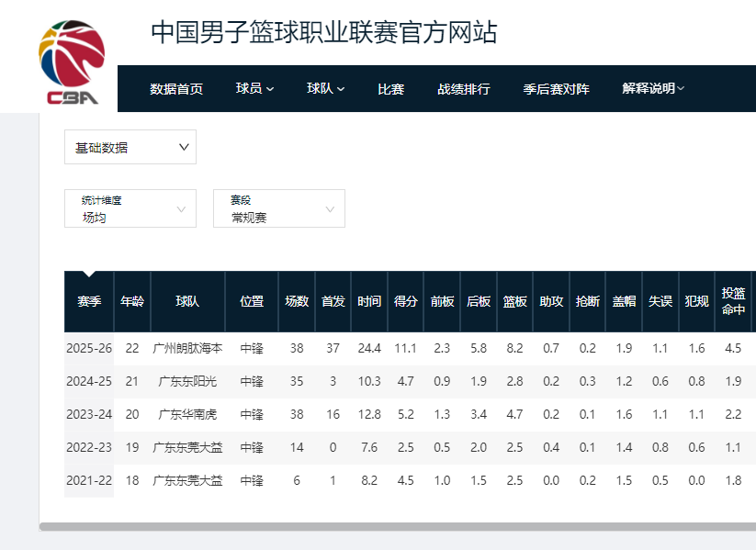Viewport: 756px width, 550px height.
Task: Open the 赛段 常规赛 dropdown
Action: click(278, 208)
